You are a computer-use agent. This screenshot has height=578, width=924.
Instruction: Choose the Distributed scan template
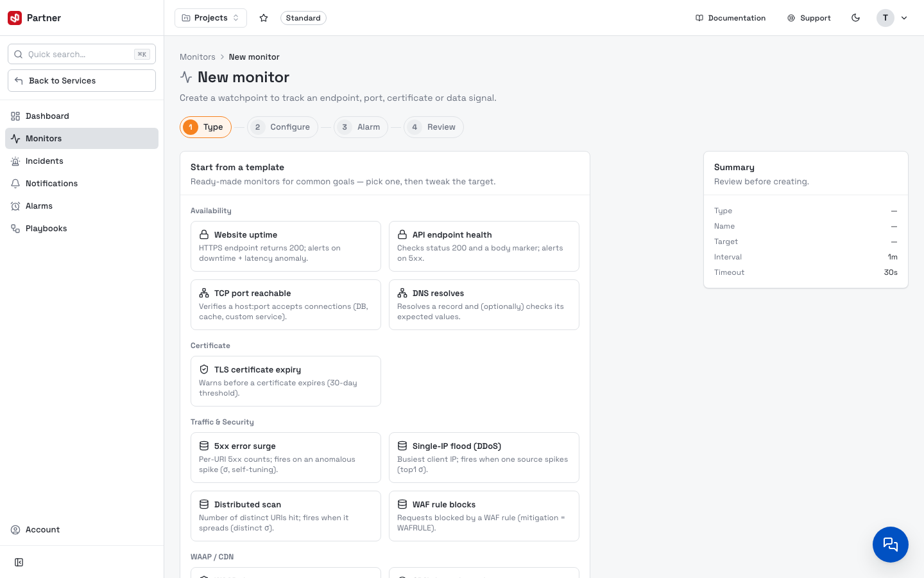(x=286, y=516)
